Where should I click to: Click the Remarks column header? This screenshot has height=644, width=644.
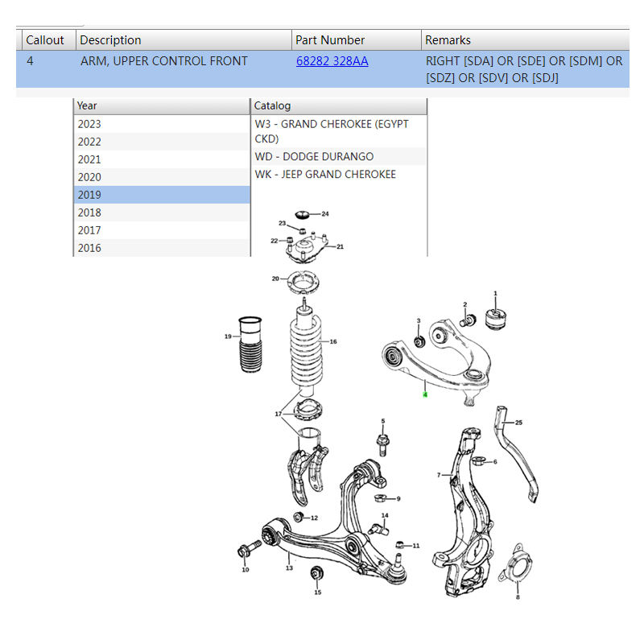(526, 39)
